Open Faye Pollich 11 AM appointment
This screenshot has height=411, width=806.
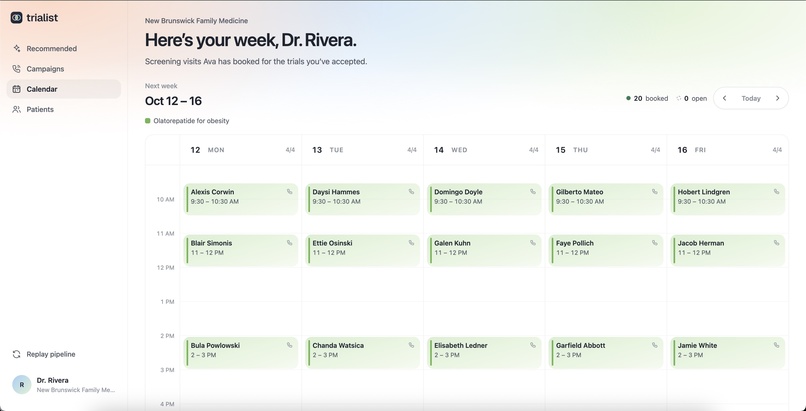coord(606,250)
